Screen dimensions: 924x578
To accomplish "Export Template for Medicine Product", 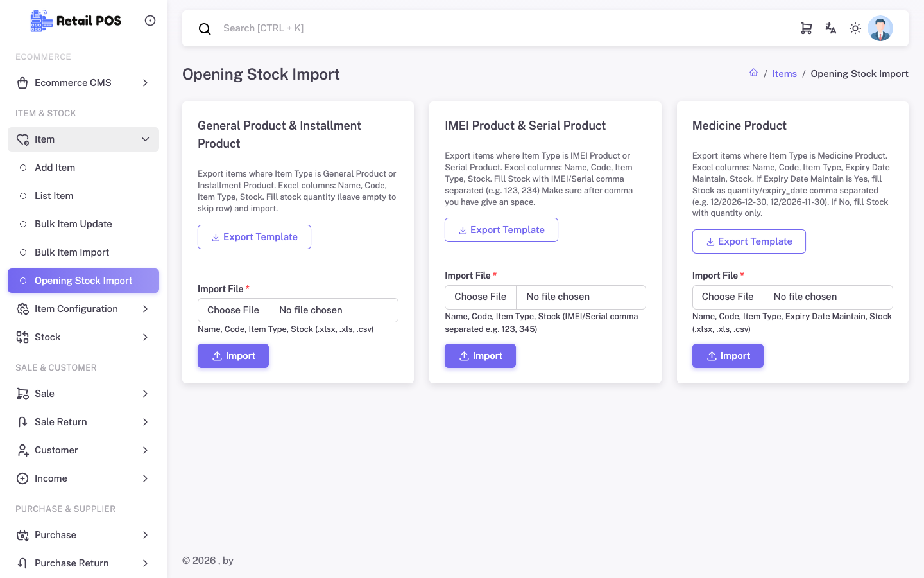I will coord(749,241).
